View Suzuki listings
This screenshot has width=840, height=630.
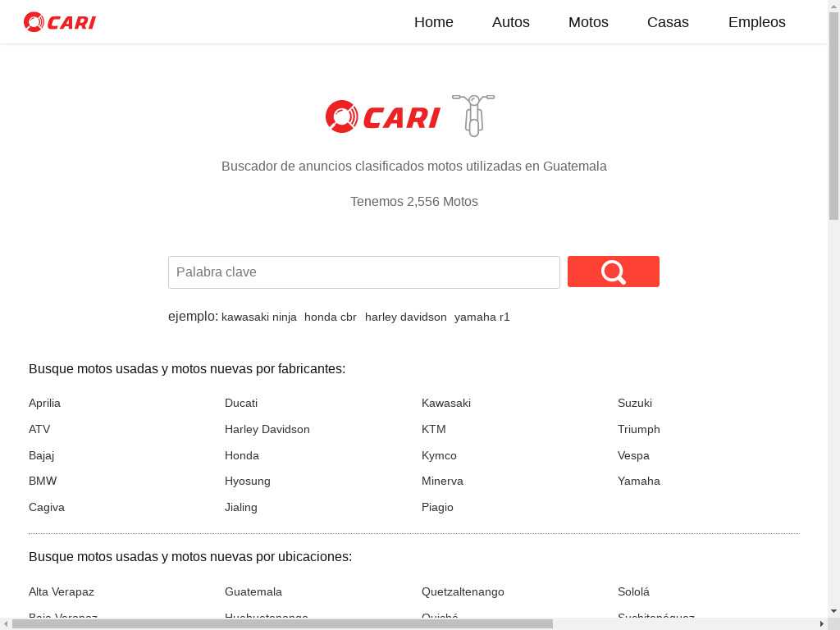pos(634,403)
